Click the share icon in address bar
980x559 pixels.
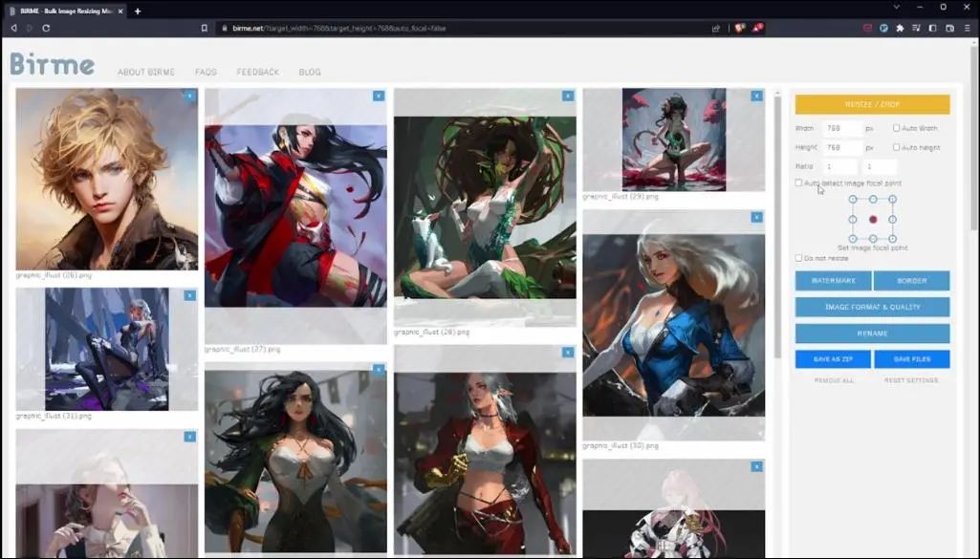click(715, 28)
